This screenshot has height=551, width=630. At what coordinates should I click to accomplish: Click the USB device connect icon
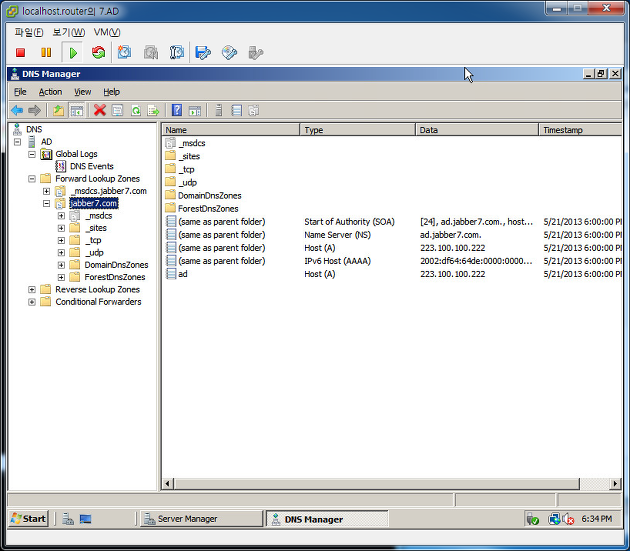point(256,53)
